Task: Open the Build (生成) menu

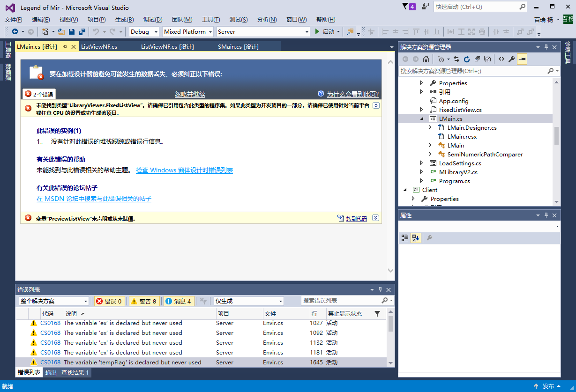Action: click(124, 19)
